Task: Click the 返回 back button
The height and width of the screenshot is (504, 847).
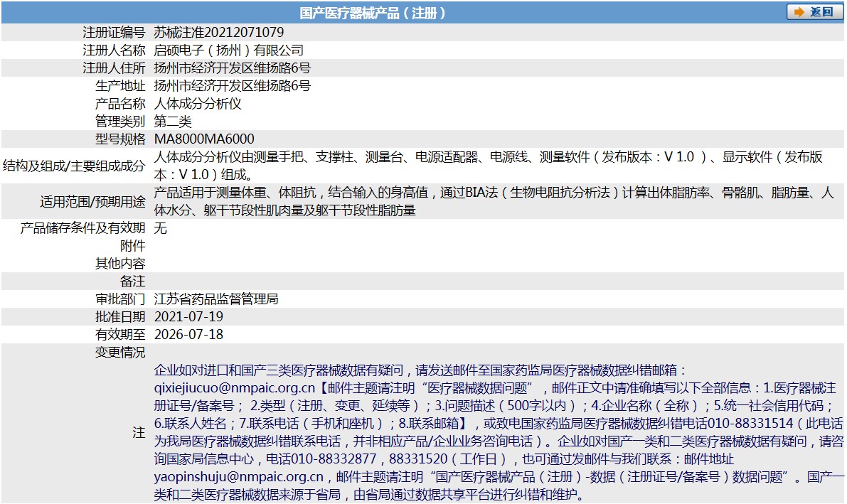Action: (814, 12)
